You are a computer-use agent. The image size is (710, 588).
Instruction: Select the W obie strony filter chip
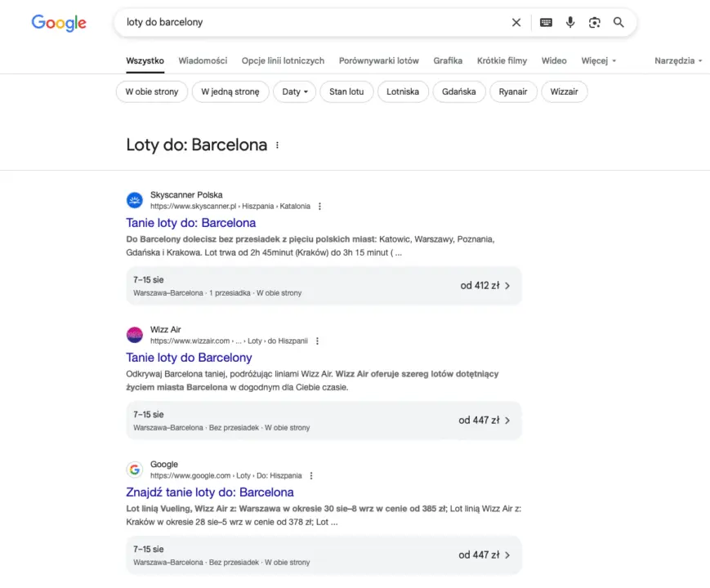click(x=152, y=92)
